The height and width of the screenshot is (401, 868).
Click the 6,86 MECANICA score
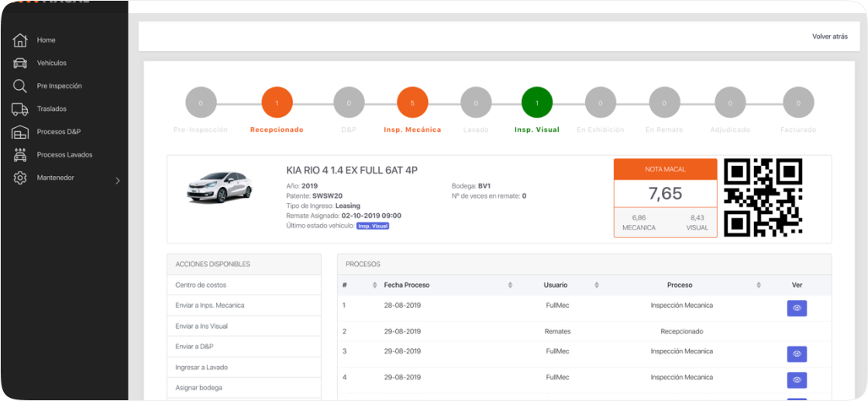pyautogui.click(x=639, y=223)
